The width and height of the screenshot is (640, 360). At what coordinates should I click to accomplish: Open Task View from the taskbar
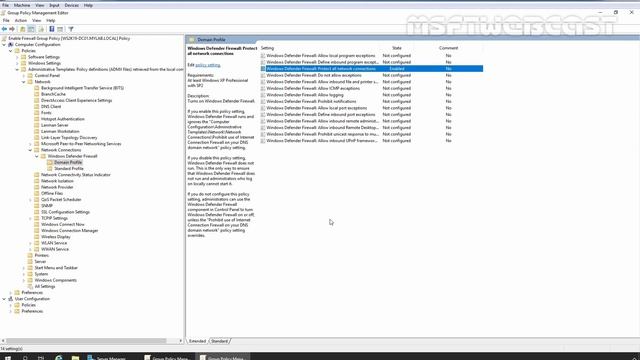41,358
